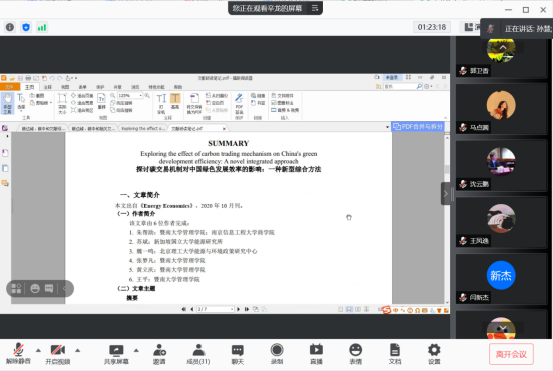Screen dimensions: 553x371
Task: Collapse the PDF ribbon with chevron
Action: (445, 118)
